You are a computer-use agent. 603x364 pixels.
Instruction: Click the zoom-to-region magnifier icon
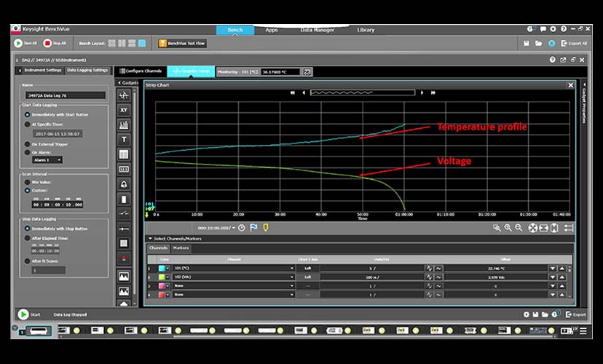click(497, 228)
